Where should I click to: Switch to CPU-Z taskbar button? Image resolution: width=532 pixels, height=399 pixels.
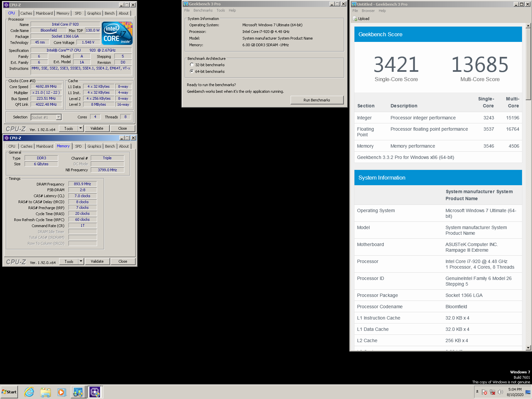click(95, 392)
